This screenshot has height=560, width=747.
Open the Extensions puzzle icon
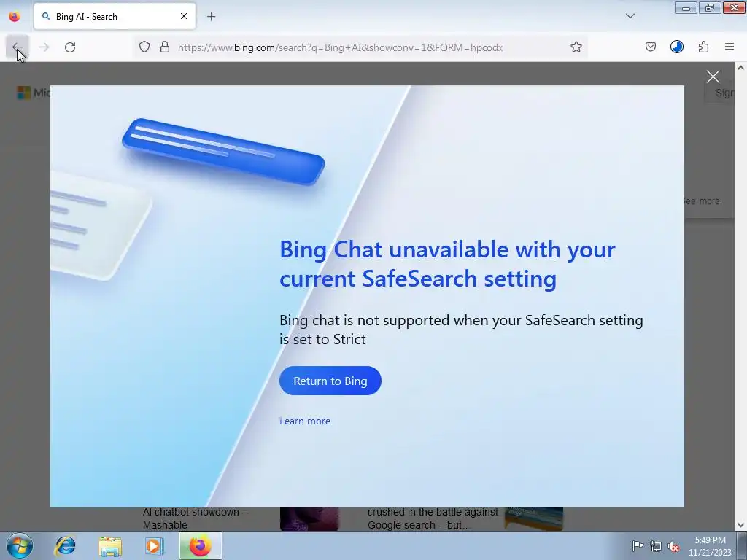(x=703, y=47)
